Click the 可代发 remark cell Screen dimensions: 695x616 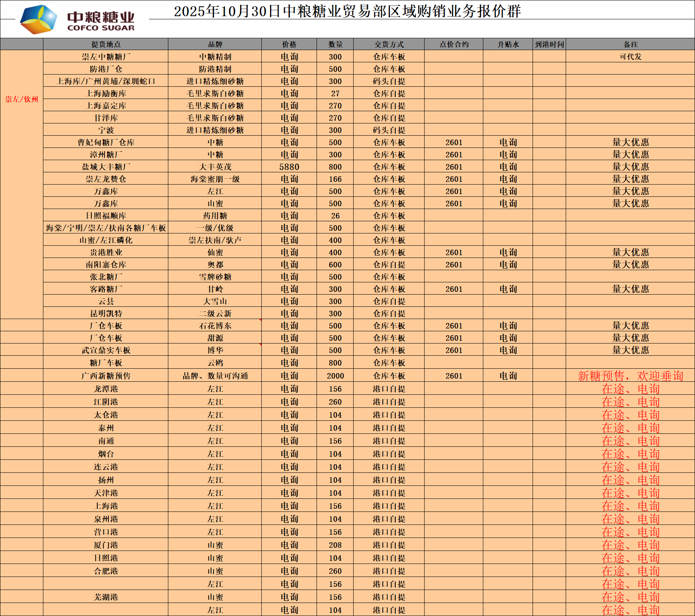pos(630,57)
